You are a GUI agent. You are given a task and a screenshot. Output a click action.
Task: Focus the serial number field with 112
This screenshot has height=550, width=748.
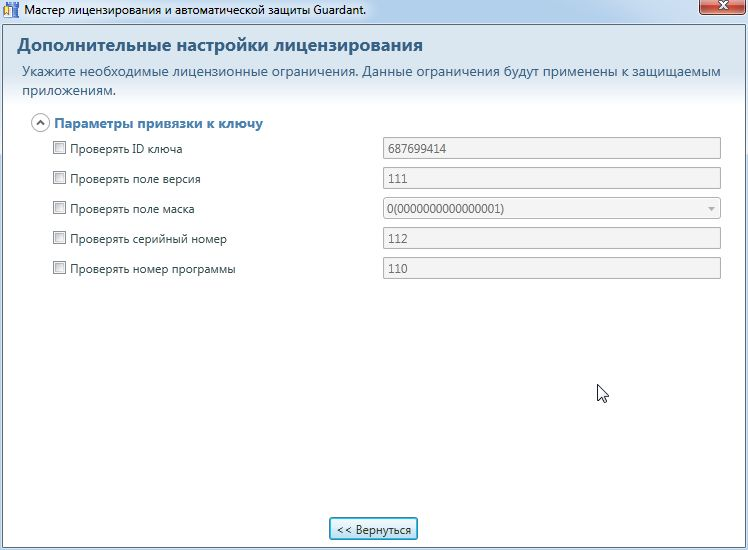point(551,239)
